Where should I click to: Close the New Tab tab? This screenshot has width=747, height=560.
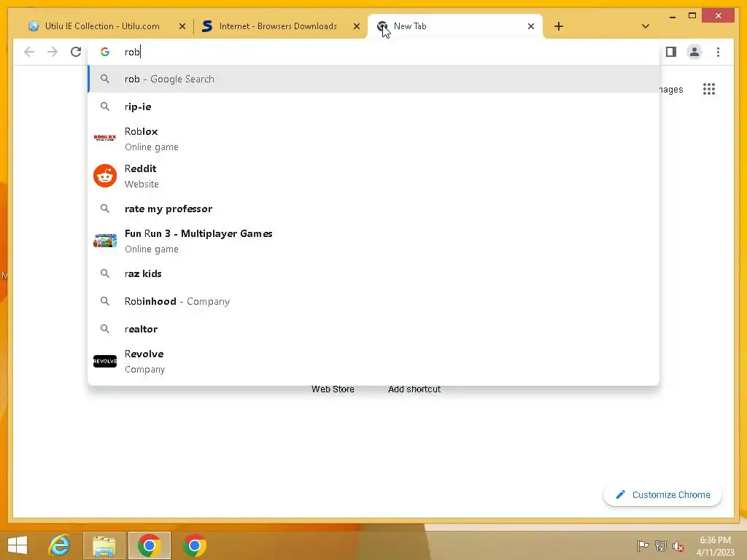point(531,26)
